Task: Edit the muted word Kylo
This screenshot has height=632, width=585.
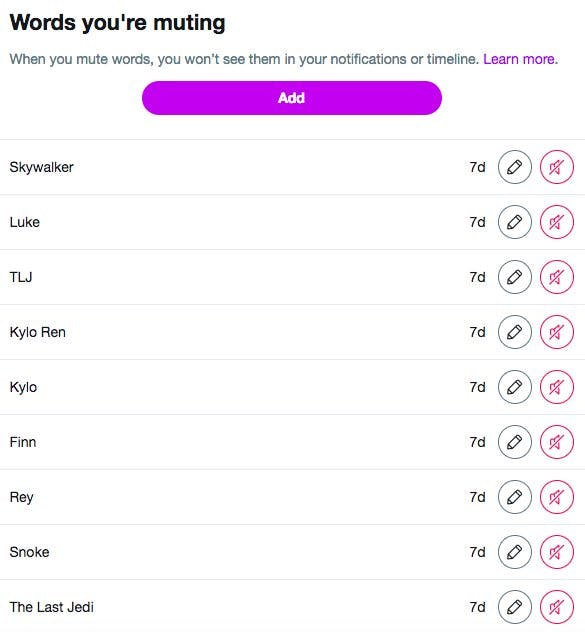Action: tap(514, 387)
